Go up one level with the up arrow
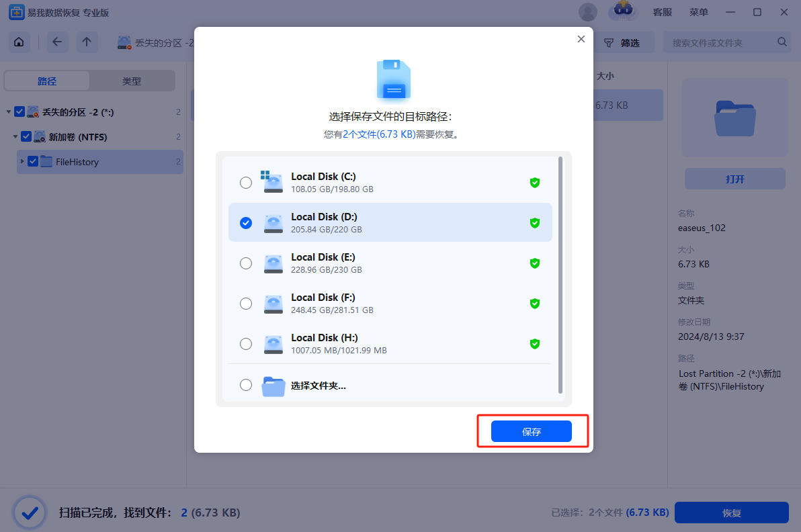The height and width of the screenshot is (532, 801). pyautogui.click(x=87, y=42)
